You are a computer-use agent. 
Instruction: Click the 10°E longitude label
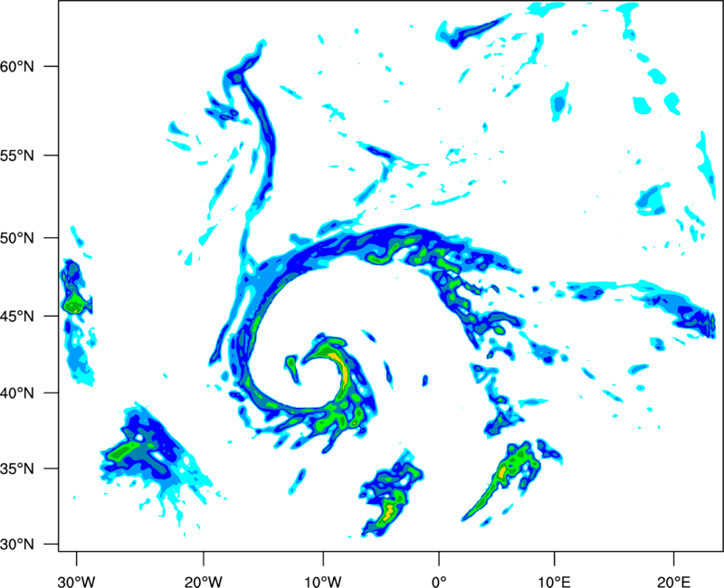pyautogui.click(x=555, y=582)
